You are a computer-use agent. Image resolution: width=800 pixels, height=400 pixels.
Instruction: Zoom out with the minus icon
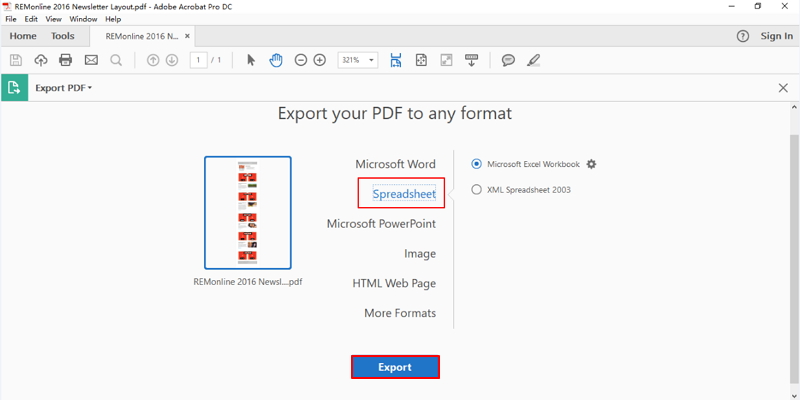[x=301, y=60]
